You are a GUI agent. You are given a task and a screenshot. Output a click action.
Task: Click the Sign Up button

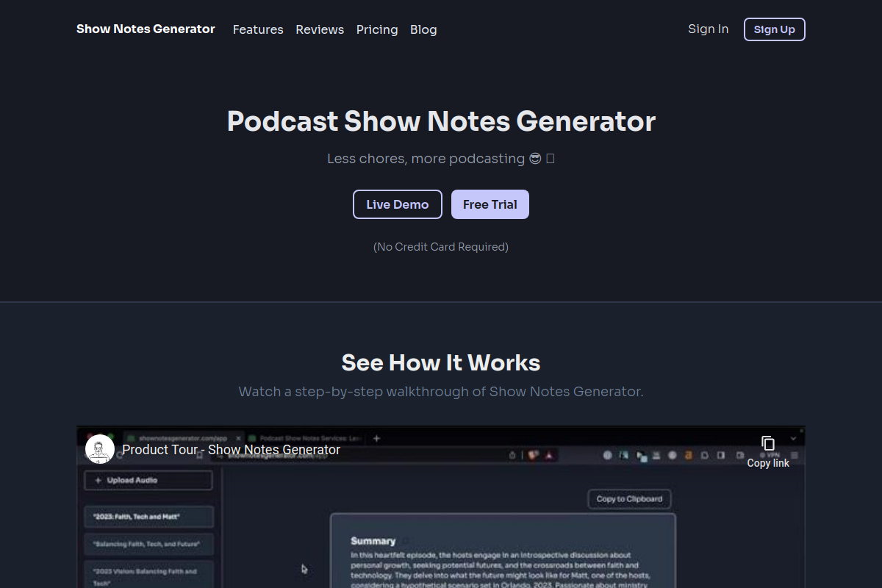[x=775, y=29]
